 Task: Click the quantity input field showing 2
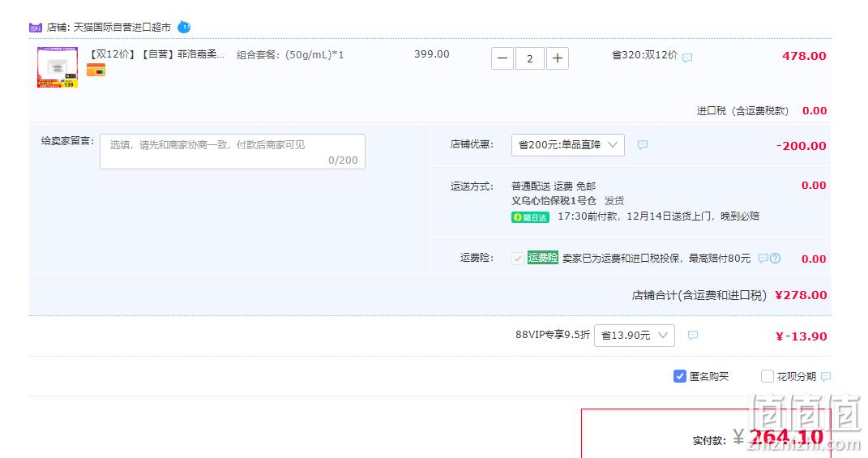coord(530,58)
